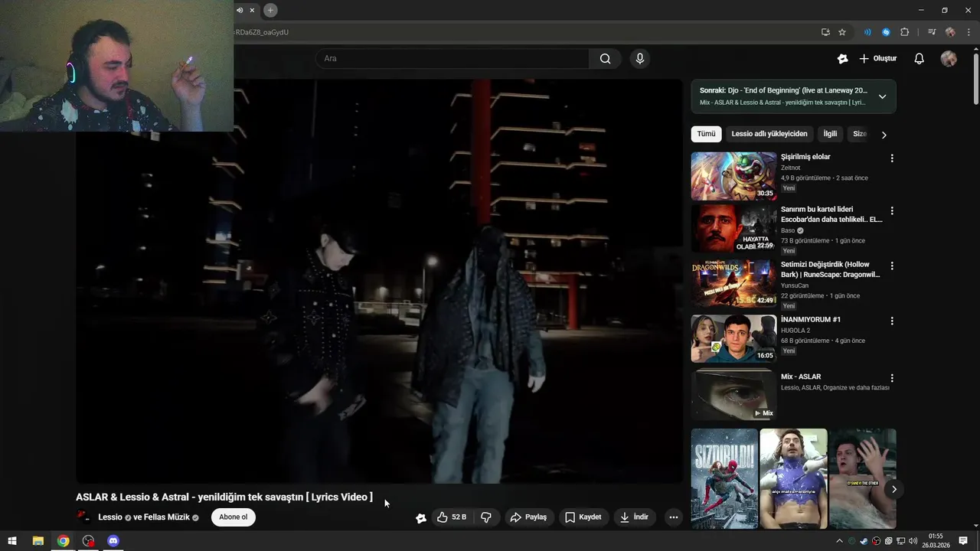Open YouTube account avatar menu
Screen dimensions: 980x551
point(949,58)
